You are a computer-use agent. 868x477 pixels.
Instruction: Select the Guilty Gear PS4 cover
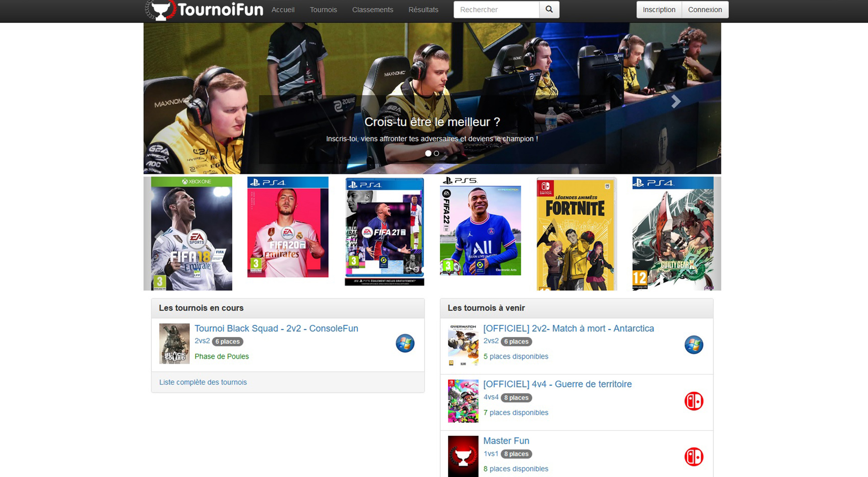click(x=673, y=234)
